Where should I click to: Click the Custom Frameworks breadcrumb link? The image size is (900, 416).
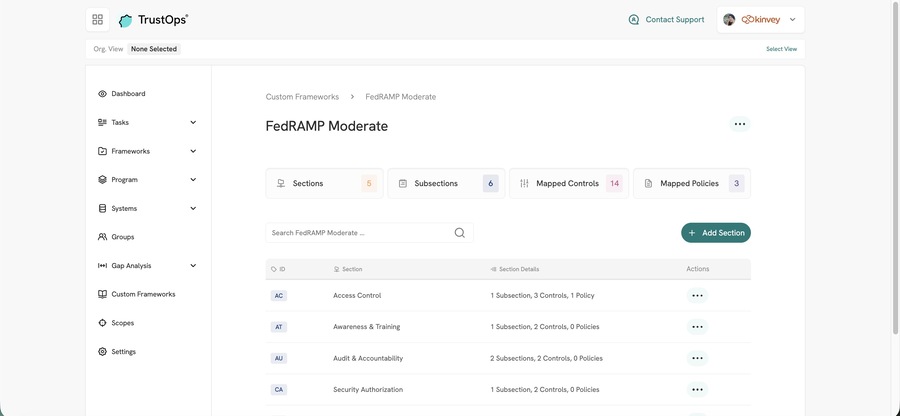tap(302, 97)
